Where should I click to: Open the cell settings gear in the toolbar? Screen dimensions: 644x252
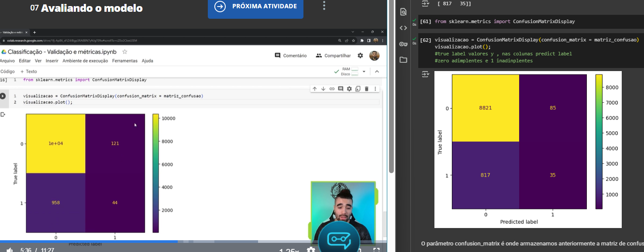click(349, 89)
